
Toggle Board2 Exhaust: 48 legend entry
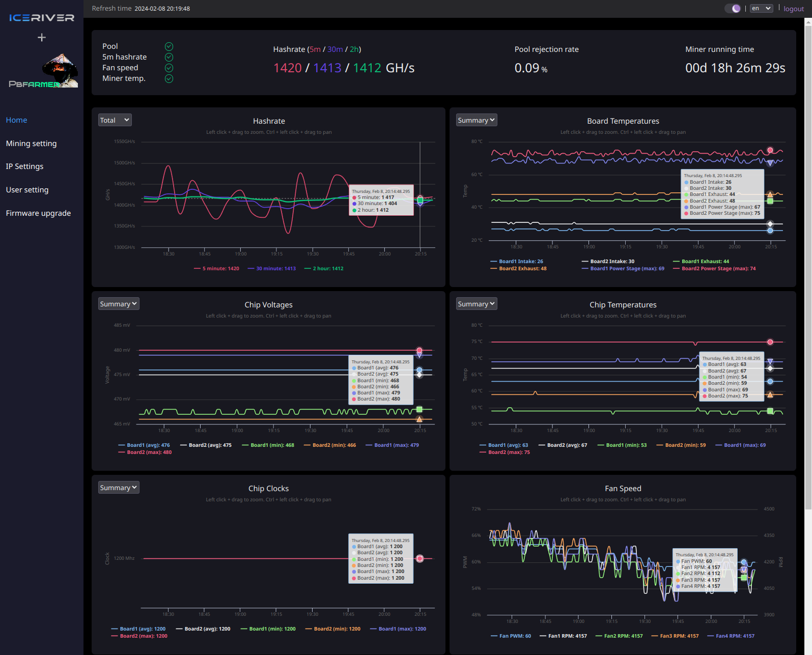[518, 269]
